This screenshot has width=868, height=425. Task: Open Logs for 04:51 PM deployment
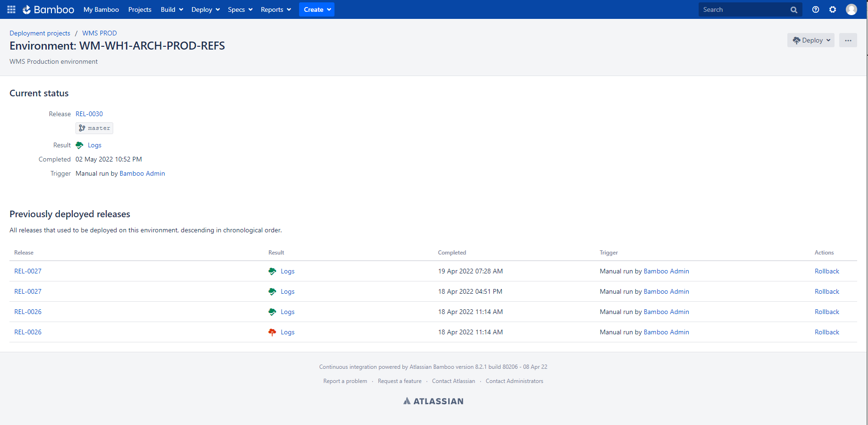click(x=287, y=291)
